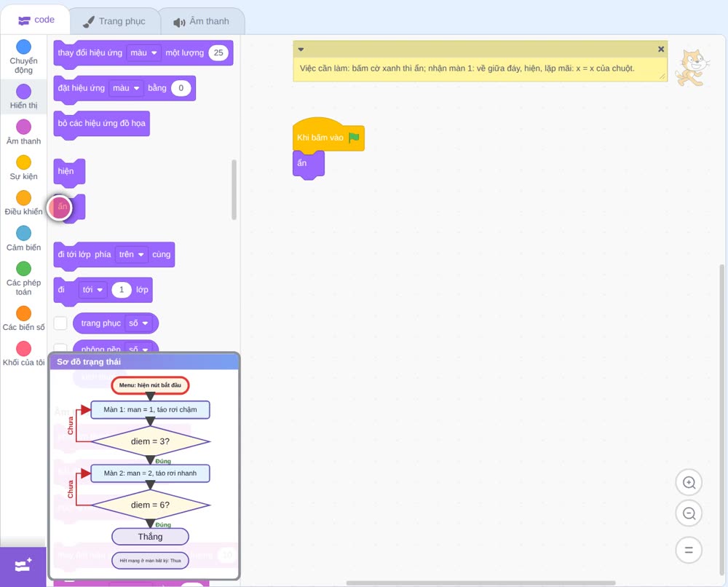The height and width of the screenshot is (587, 728).
Task: Click the bỏ các hiệu ứng đồ họa block
Action: (x=102, y=125)
